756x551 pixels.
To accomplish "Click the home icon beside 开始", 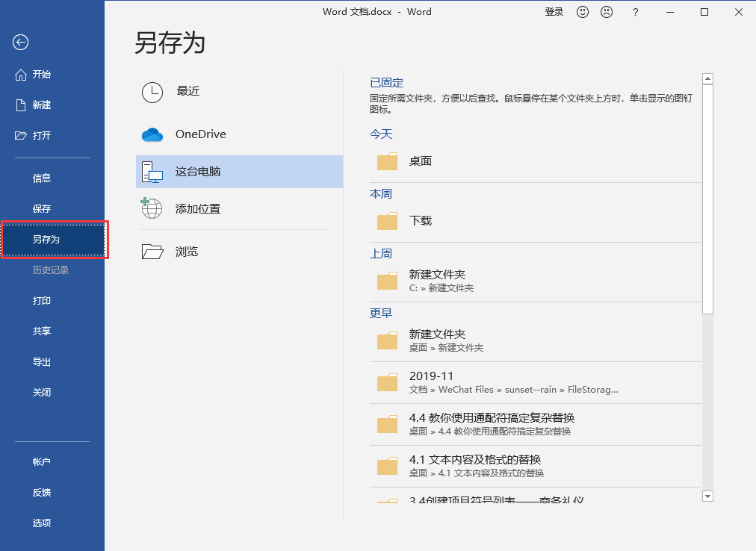I will 21,75.
